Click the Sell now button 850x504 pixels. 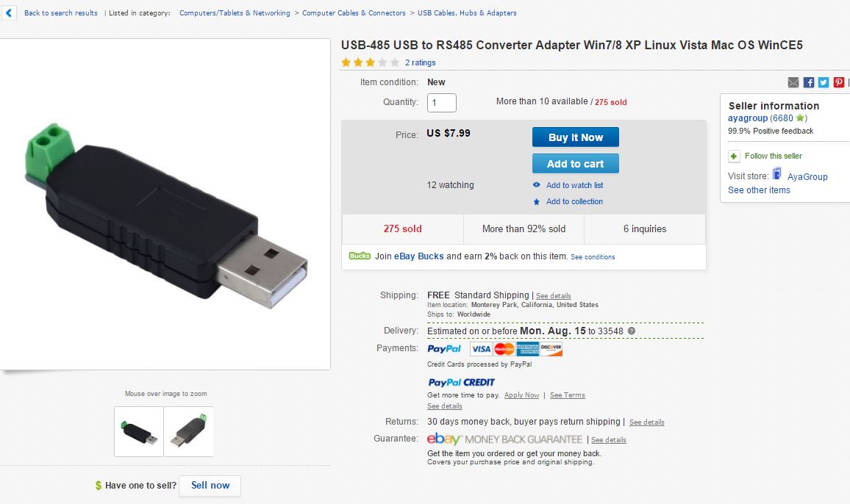pyautogui.click(x=210, y=486)
